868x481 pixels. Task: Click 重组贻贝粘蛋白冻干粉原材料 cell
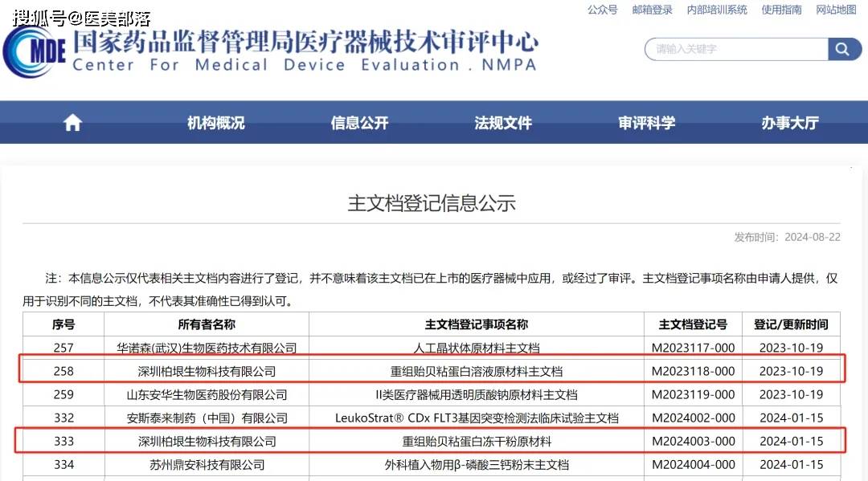(x=476, y=441)
